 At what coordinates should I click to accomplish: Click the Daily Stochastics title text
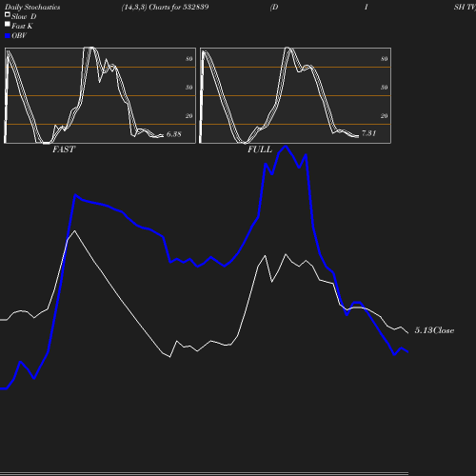click(32, 7)
